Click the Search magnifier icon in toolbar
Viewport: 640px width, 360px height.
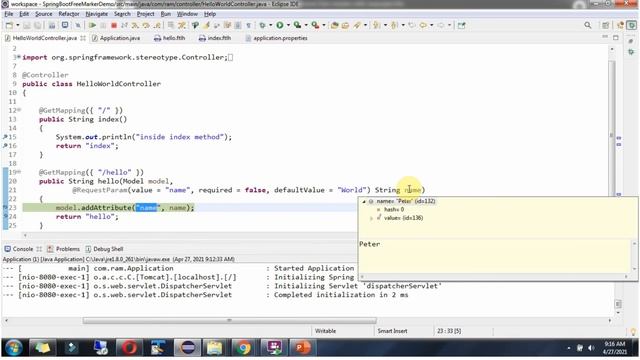587,25
